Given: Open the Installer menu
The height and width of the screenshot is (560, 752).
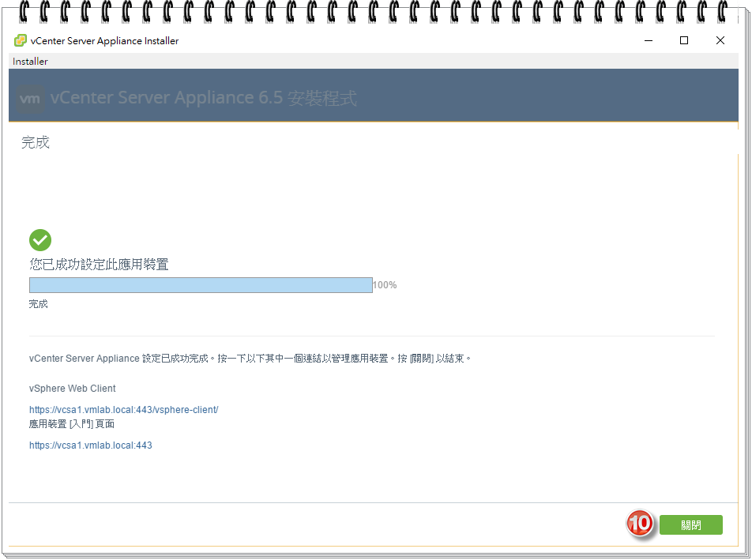Looking at the screenshot, I should [30, 62].
